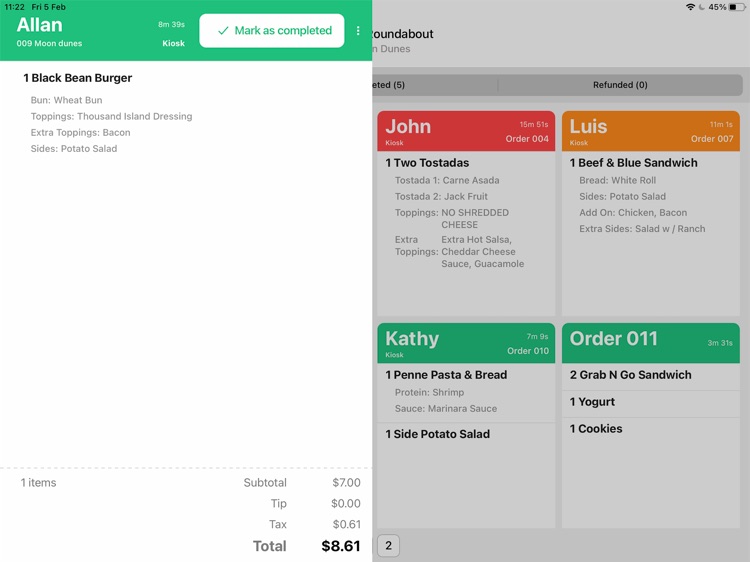Go to page 2 of orders

(388, 545)
